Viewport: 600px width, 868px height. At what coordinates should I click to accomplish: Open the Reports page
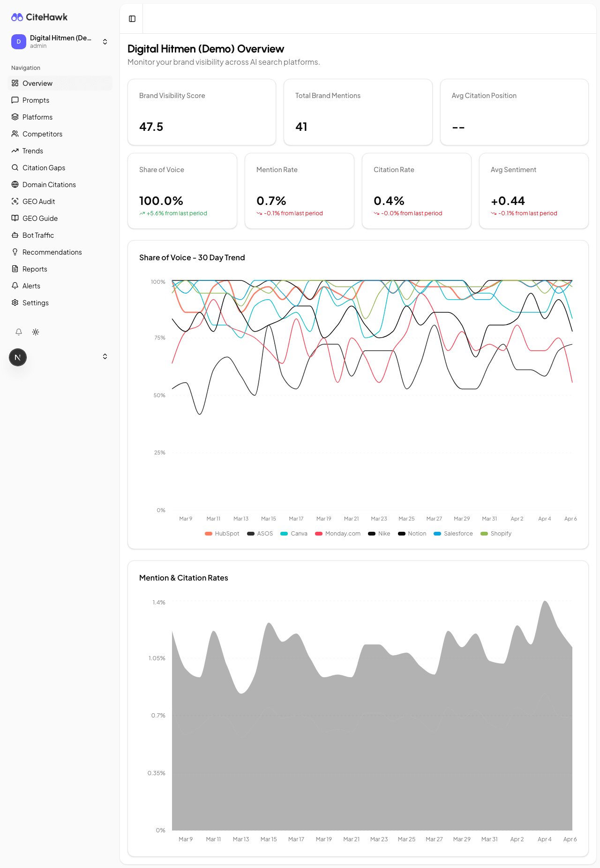pos(60,269)
